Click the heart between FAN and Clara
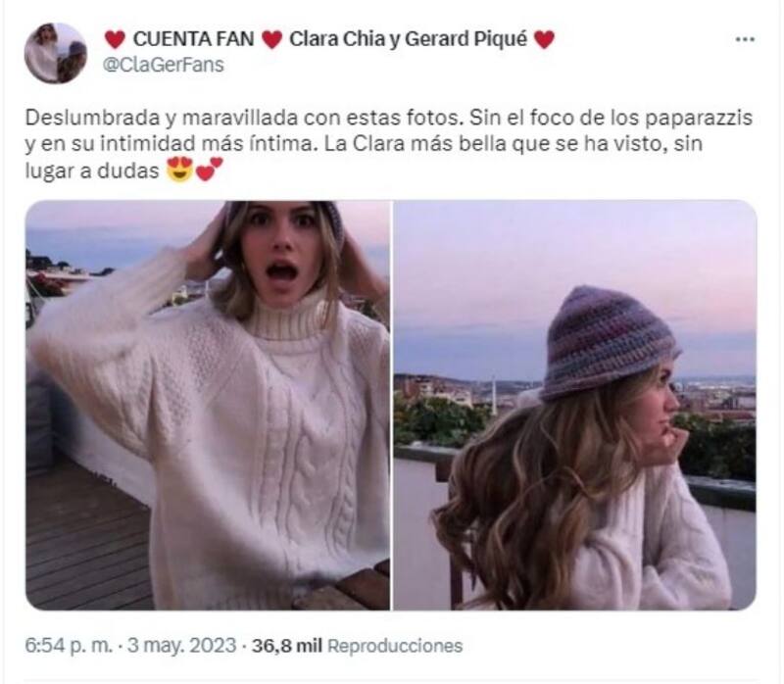This screenshot has width=784, height=684. coord(272,39)
